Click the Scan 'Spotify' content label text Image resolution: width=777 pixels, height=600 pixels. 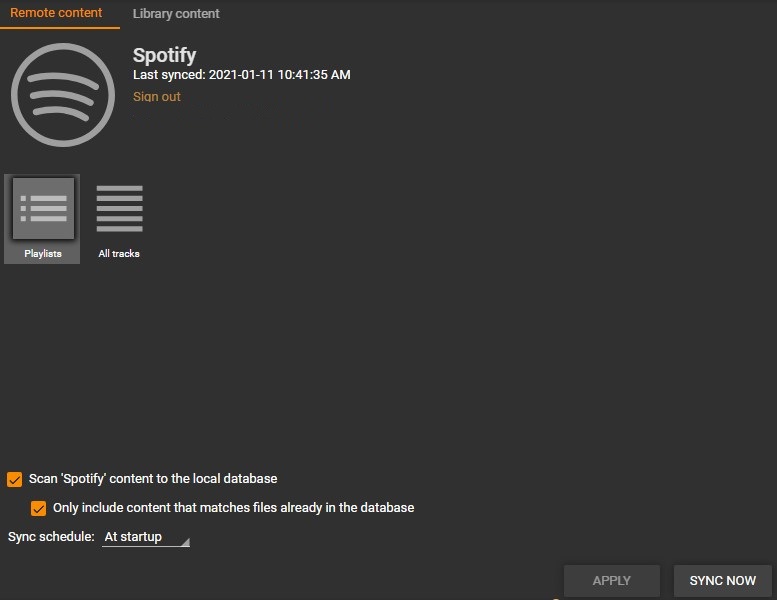153,479
